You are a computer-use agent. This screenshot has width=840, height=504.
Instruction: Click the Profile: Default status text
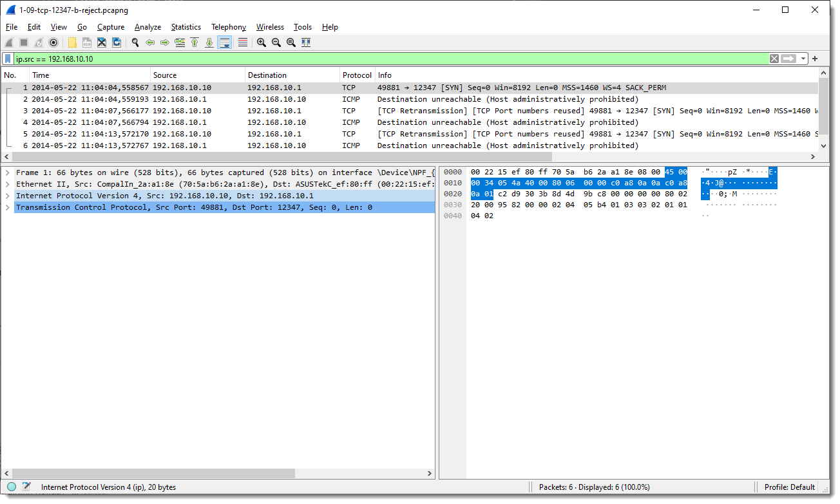click(789, 487)
